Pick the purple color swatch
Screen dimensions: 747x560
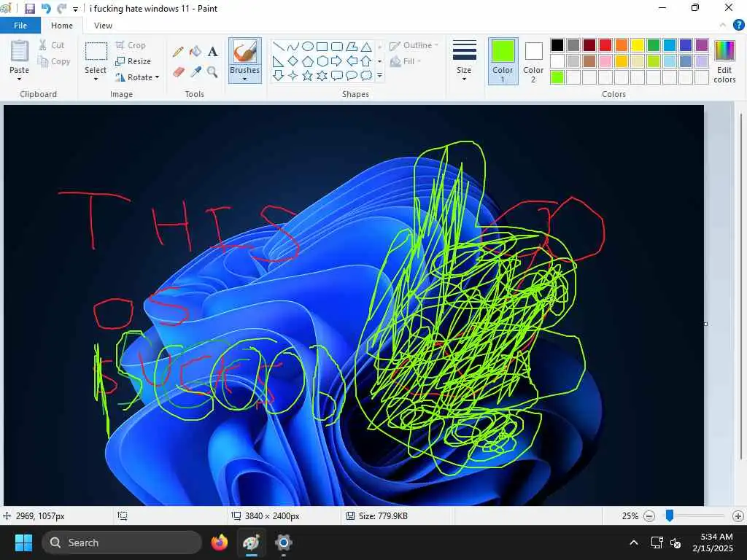coord(702,44)
